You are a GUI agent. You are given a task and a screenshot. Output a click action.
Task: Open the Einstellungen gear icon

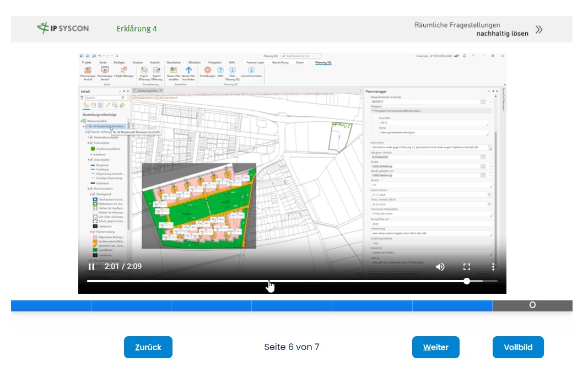207,70
